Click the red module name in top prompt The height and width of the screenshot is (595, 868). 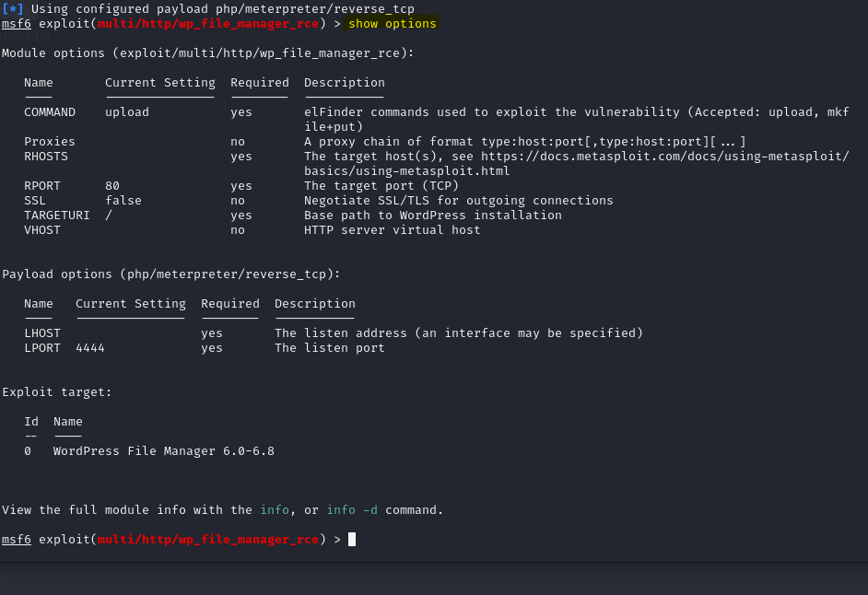(x=208, y=24)
